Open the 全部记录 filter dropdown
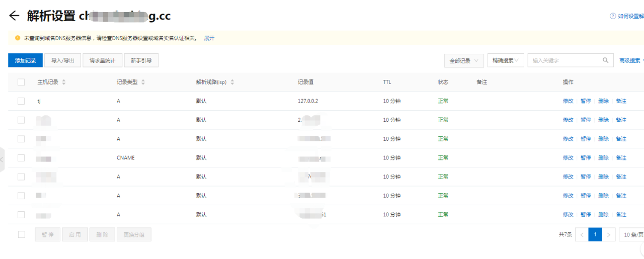 click(x=464, y=60)
